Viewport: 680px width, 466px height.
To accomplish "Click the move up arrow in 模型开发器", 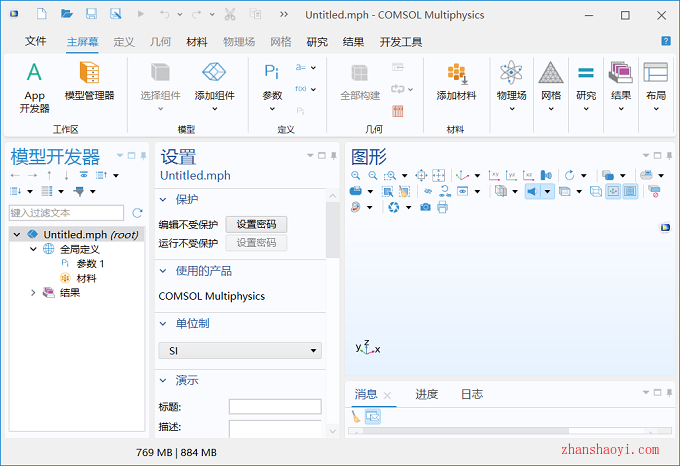I will (x=49, y=176).
